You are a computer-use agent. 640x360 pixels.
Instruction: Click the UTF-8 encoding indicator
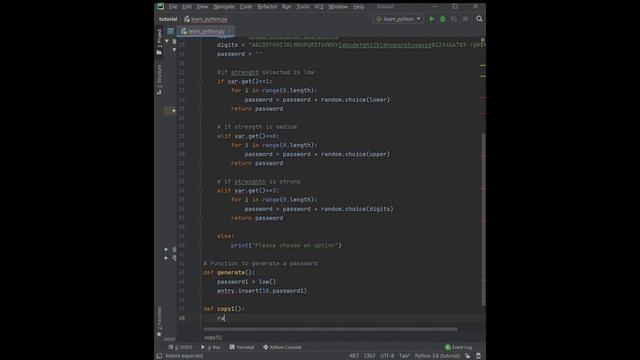387,356
